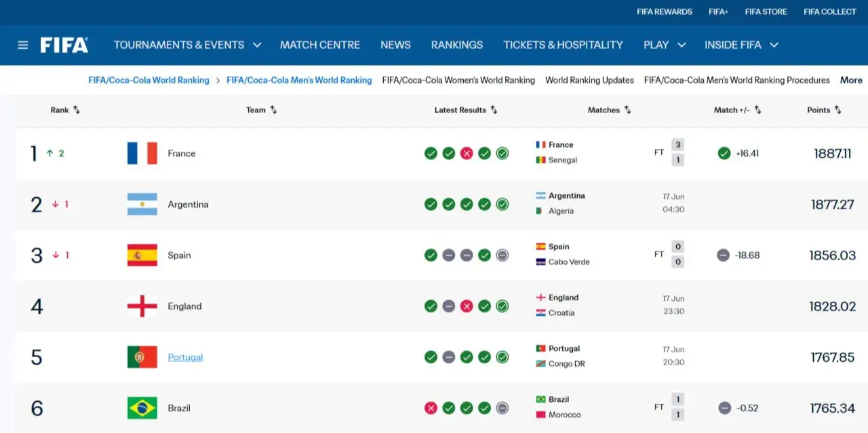Open the FIFA Collect link
Screen dimensions: 868x433
coord(830,12)
